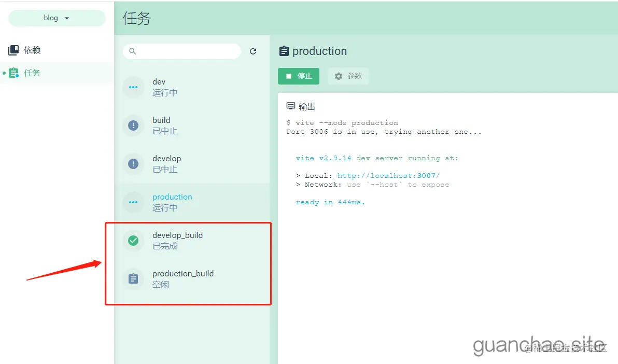Image resolution: width=618 pixels, height=364 pixels.
Task: Open the 参数 parameters settings
Action: (x=348, y=76)
